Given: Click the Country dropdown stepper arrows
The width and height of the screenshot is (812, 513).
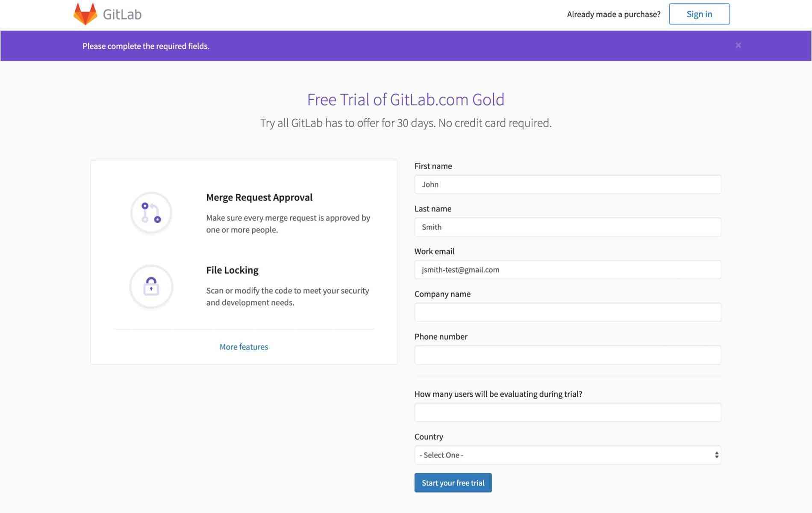Looking at the screenshot, I should coord(716,455).
